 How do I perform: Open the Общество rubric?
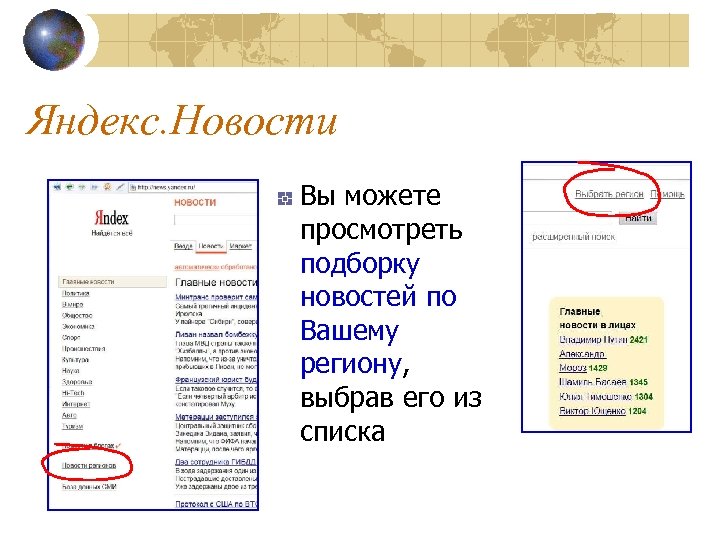tap(77, 315)
